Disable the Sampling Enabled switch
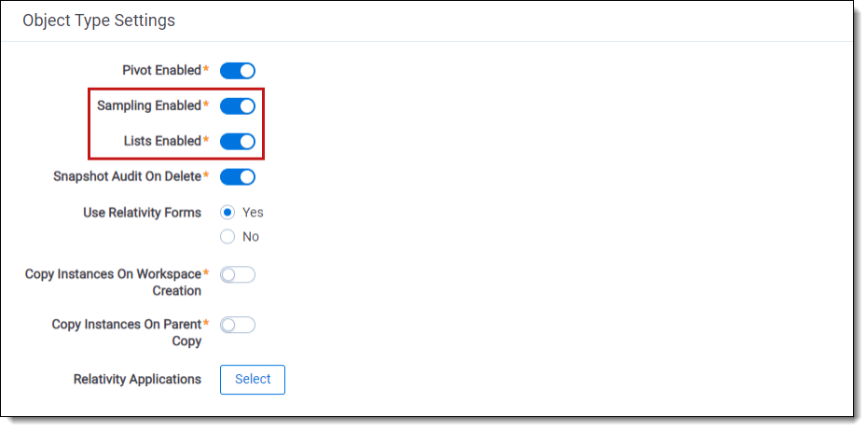Image resolution: width=868 pixels, height=431 pixels. (x=238, y=106)
